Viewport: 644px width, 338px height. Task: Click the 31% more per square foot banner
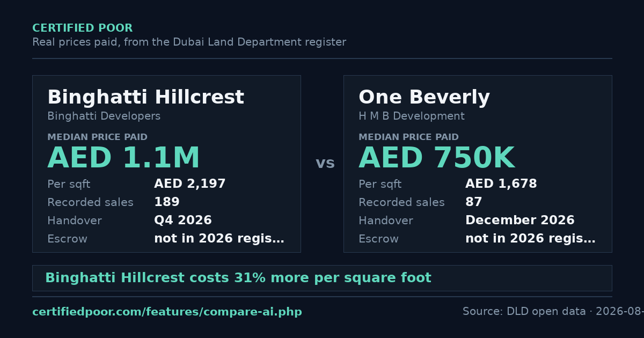322,278
